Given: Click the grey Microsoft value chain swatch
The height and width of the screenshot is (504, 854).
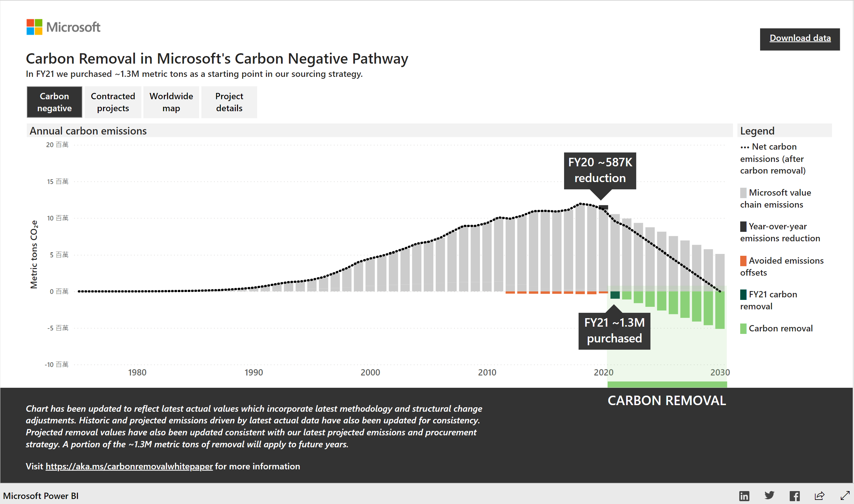Looking at the screenshot, I should 743,192.
